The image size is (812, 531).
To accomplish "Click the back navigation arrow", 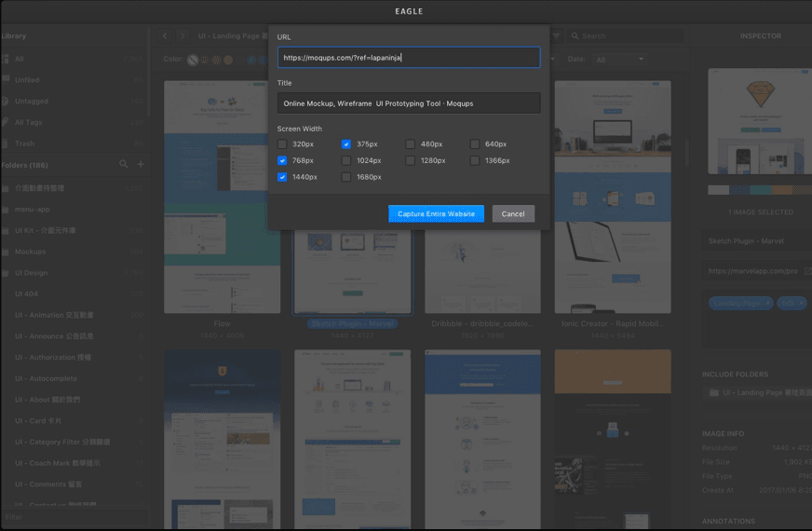I will click(x=165, y=35).
